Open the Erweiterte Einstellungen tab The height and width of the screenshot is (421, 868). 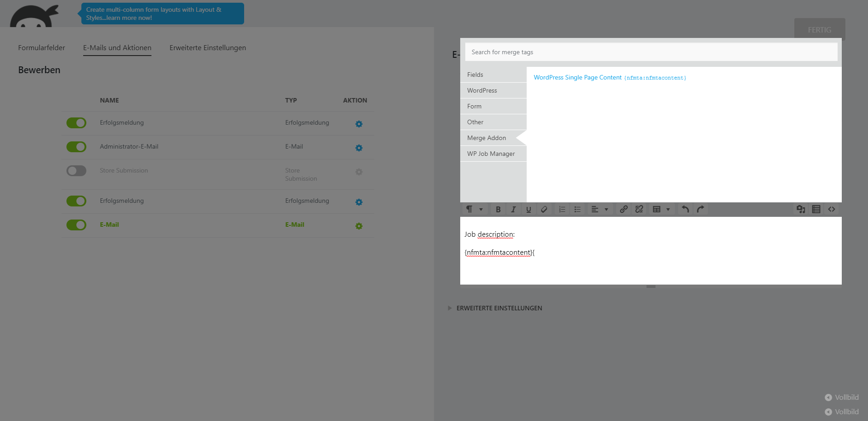(208, 48)
